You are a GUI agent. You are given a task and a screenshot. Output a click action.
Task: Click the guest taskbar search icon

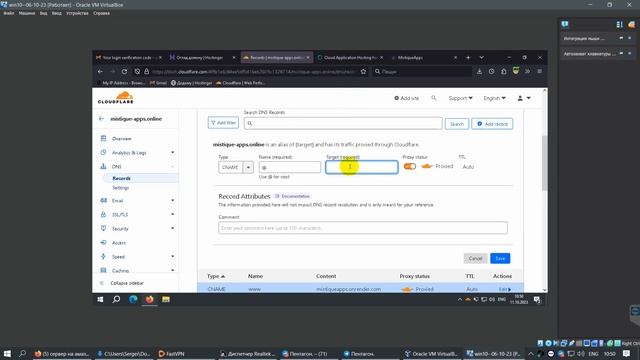click(x=116, y=300)
